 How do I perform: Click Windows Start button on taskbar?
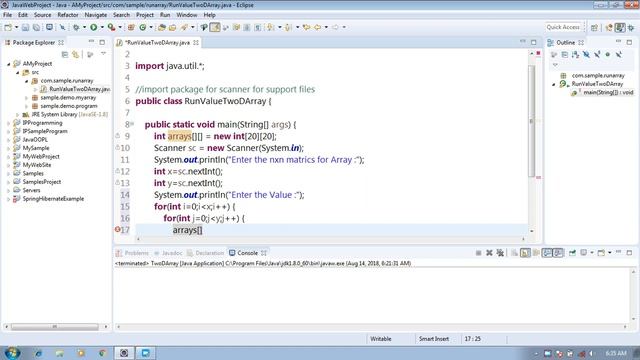coord(12,352)
